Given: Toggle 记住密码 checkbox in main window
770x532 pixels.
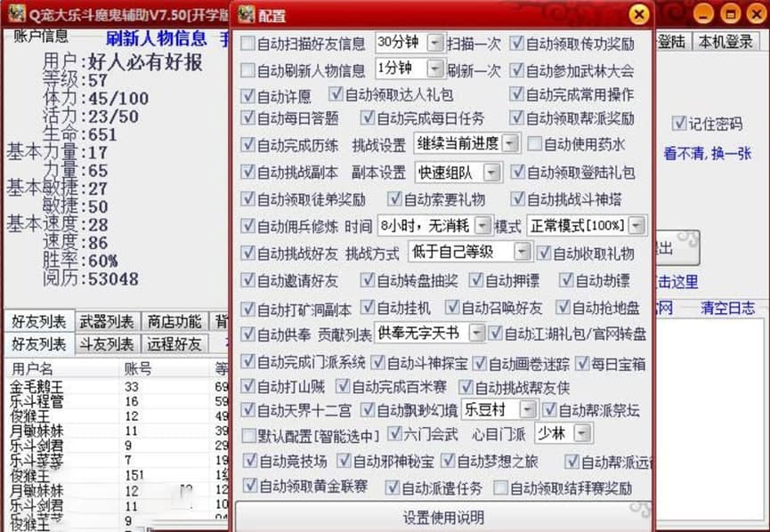Looking at the screenshot, I should pos(678,123).
